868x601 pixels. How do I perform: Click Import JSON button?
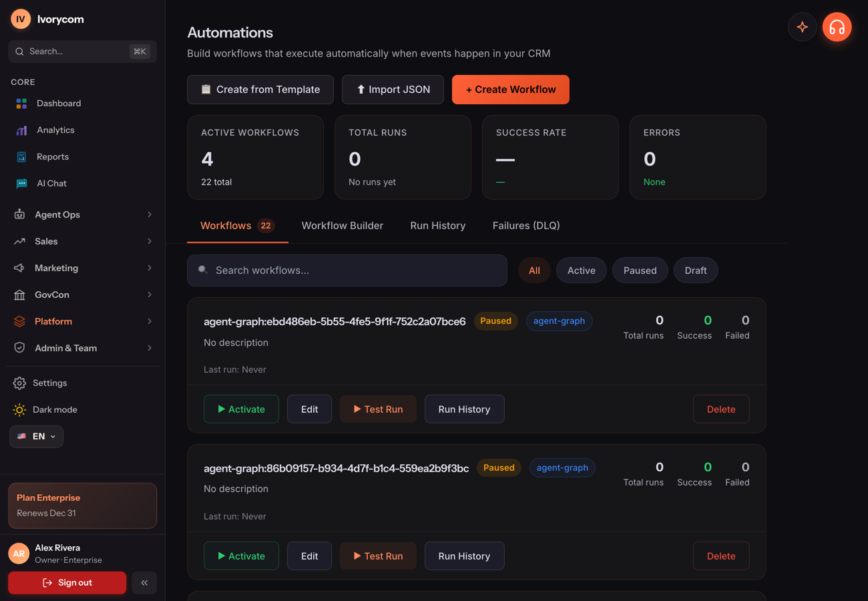click(393, 89)
